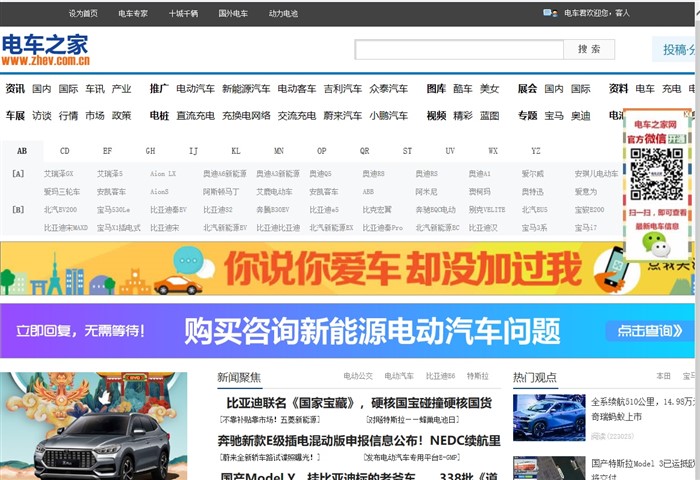Open the 车展 navigation heading
Screen dimensions: 700x480
[x=15, y=116]
